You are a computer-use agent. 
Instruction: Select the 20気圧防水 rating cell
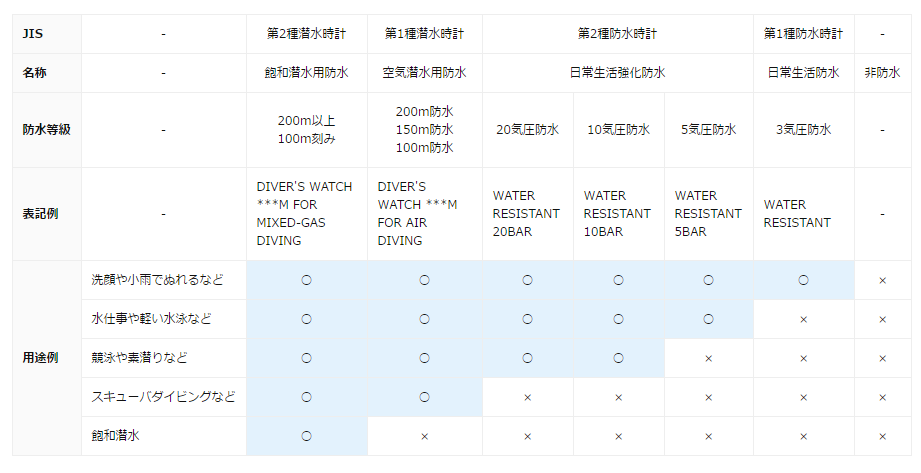click(x=527, y=130)
